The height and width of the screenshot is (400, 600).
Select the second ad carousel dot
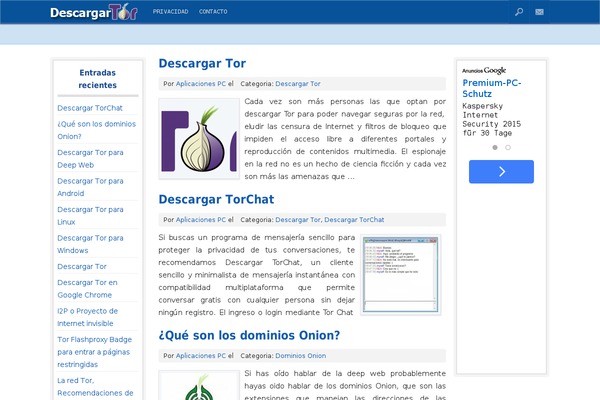tap(508, 147)
